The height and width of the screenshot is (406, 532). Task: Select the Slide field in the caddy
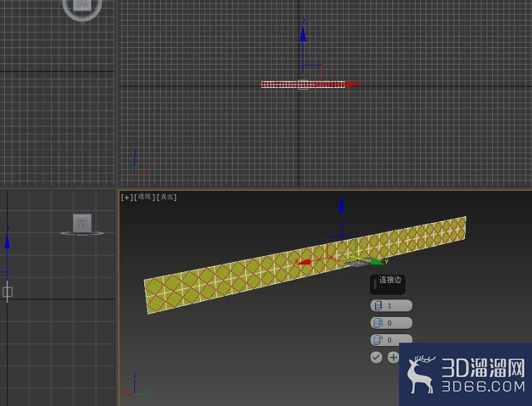(391, 340)
